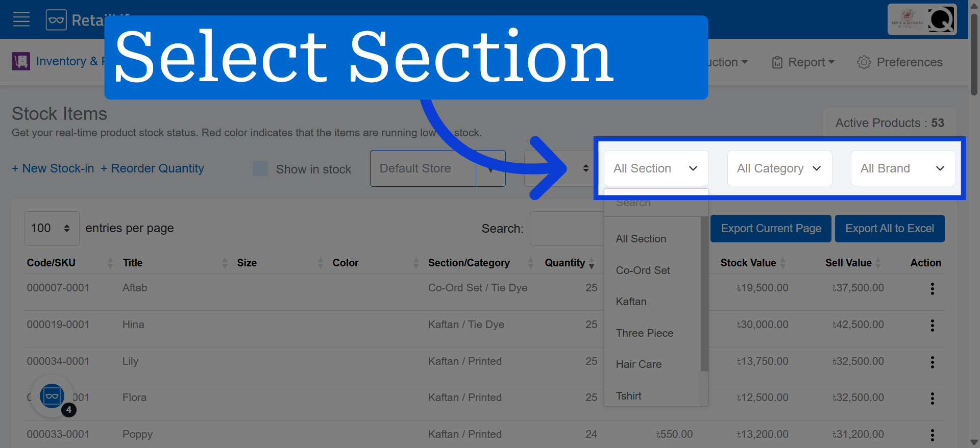Open action menu for Aftab row
This screenshot has width=980, height=448.
pos(932,289)
